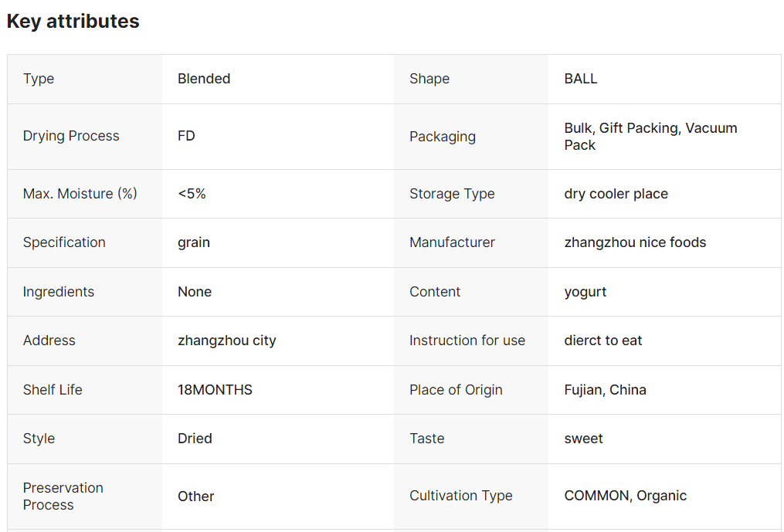The height and width of the screenshot is (532, 784).
Task: Click the dry cooler place value
Action: pos(616,194)
